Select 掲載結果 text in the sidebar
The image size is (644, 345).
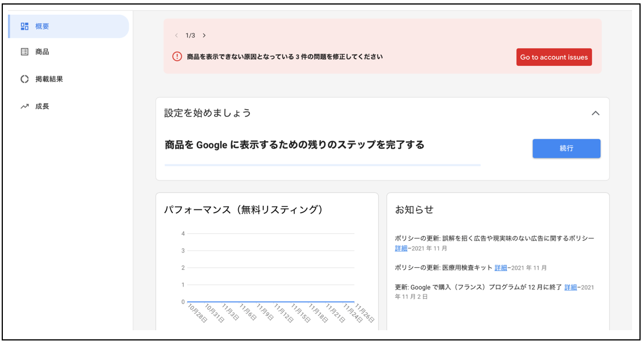pyautogui.click(x=49, y=79)
